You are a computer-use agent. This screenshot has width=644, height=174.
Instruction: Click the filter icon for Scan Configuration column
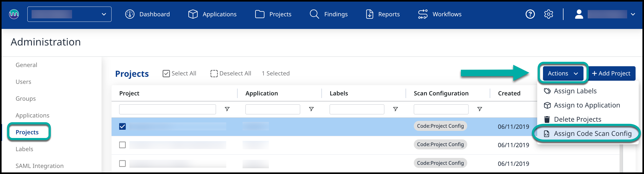480,109
